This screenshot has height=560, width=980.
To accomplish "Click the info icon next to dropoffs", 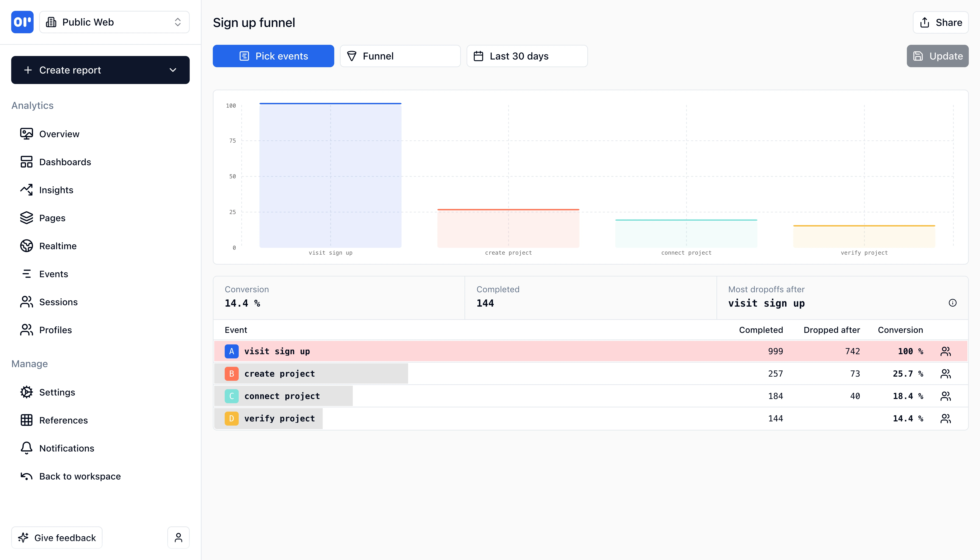I will pyautogui.click(x=953, y=303).
